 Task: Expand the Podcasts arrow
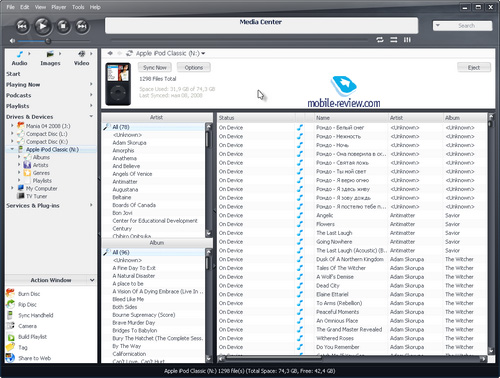coord(91,95)
